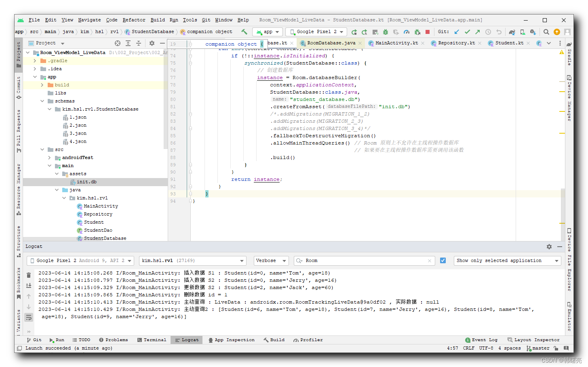Collapse the schemas folder in tree

(x=42, y=101)
